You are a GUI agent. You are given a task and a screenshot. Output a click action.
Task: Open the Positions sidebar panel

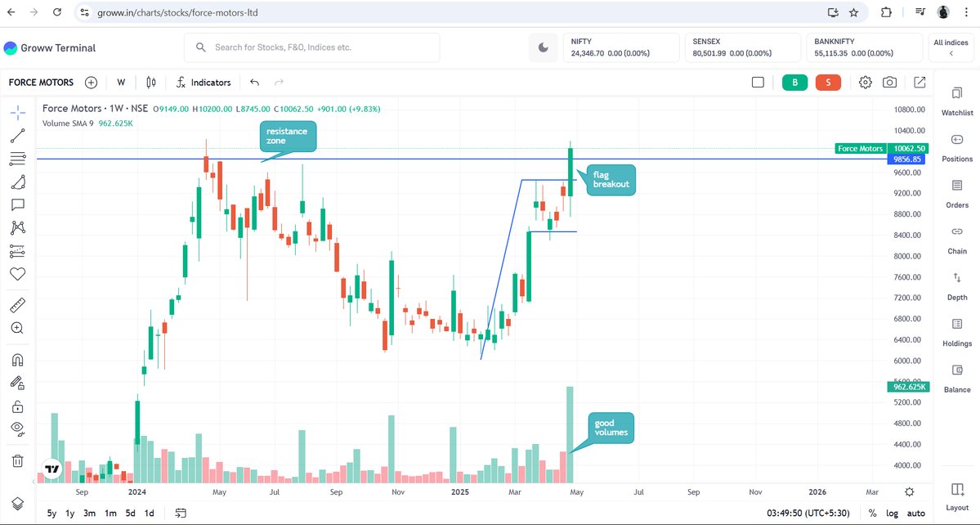(x=957, y=148)
